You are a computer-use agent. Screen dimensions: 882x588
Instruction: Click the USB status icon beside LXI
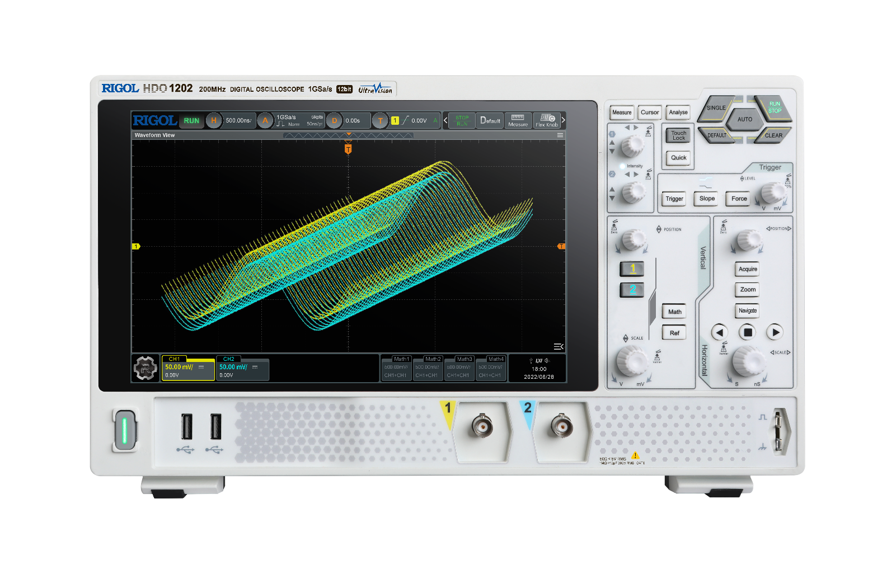(x=531, y=361)
